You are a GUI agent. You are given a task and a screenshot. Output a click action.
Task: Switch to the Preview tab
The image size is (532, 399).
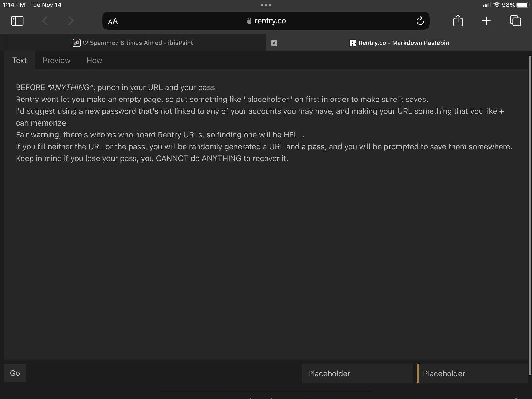(x=56, y=60)
